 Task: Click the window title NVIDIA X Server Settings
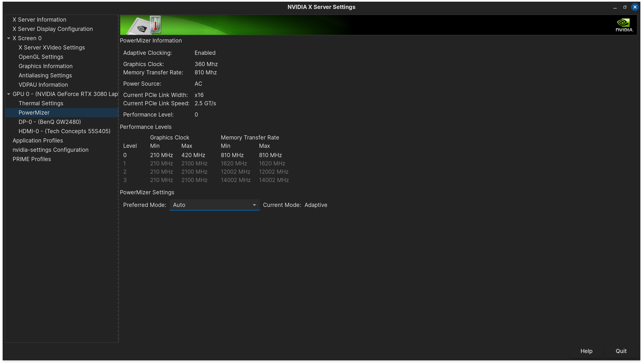point(321,7)
